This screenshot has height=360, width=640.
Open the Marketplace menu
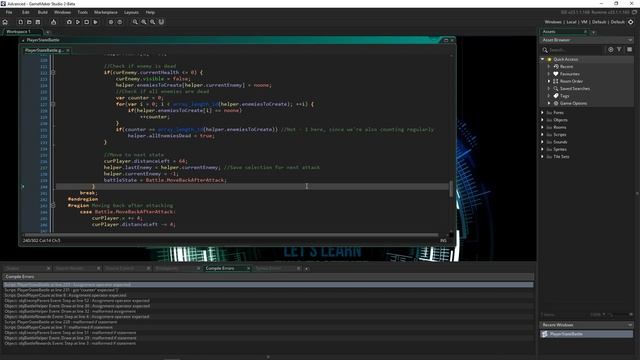(106, 12)
